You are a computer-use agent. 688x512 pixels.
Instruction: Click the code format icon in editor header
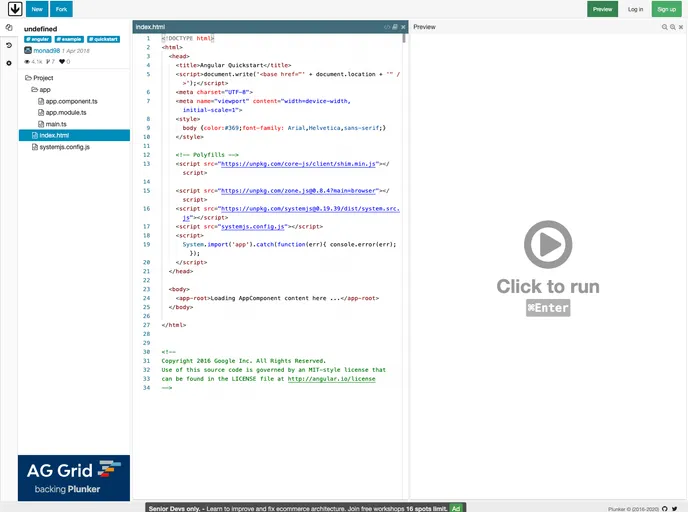click(x=387, y=27)
